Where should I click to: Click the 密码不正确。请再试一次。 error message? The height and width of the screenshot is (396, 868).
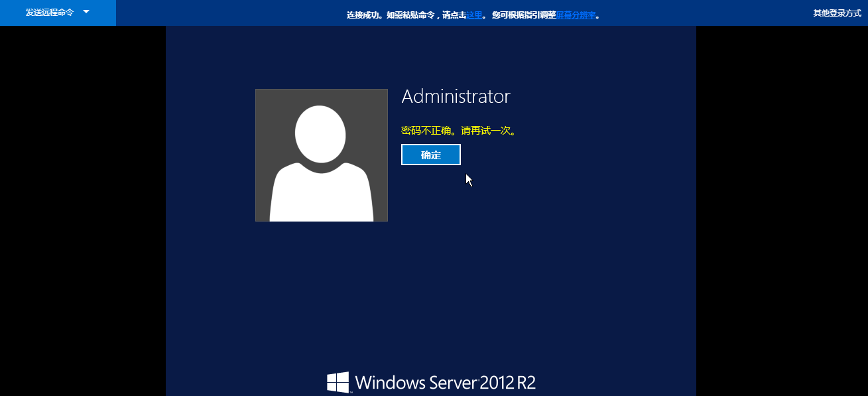click(459, 131)
